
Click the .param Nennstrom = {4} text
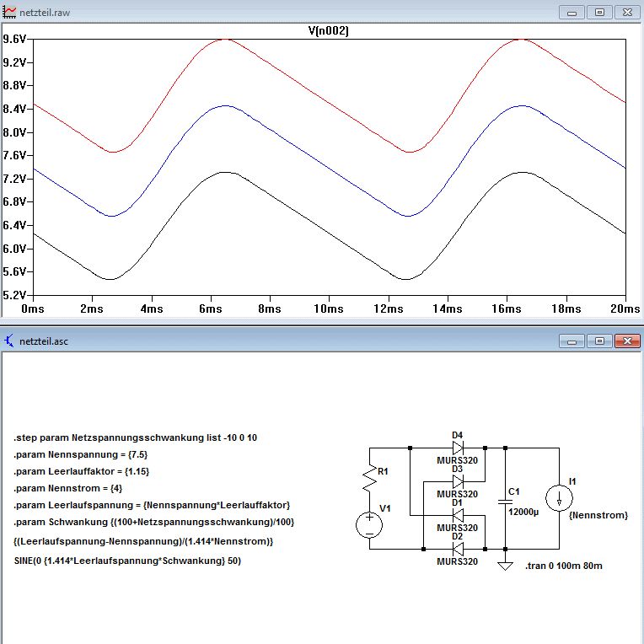pos(67,488)
